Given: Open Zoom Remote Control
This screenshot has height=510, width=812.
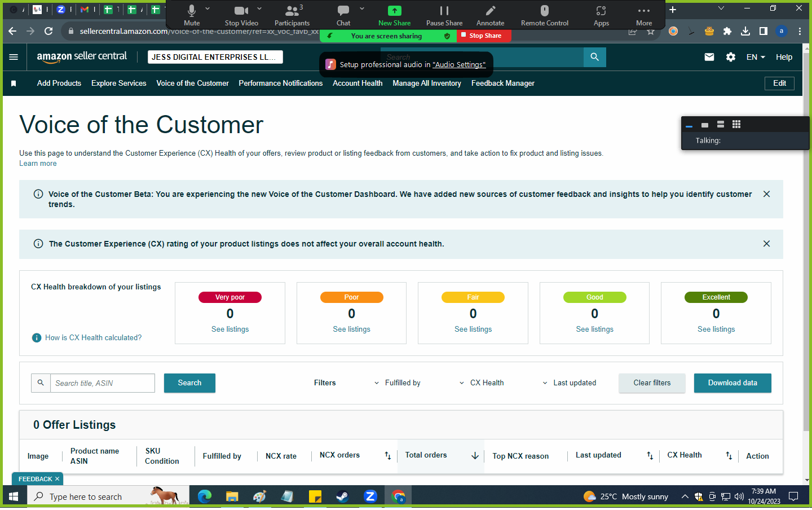Looking at the screenshot, I should [545, 15].
